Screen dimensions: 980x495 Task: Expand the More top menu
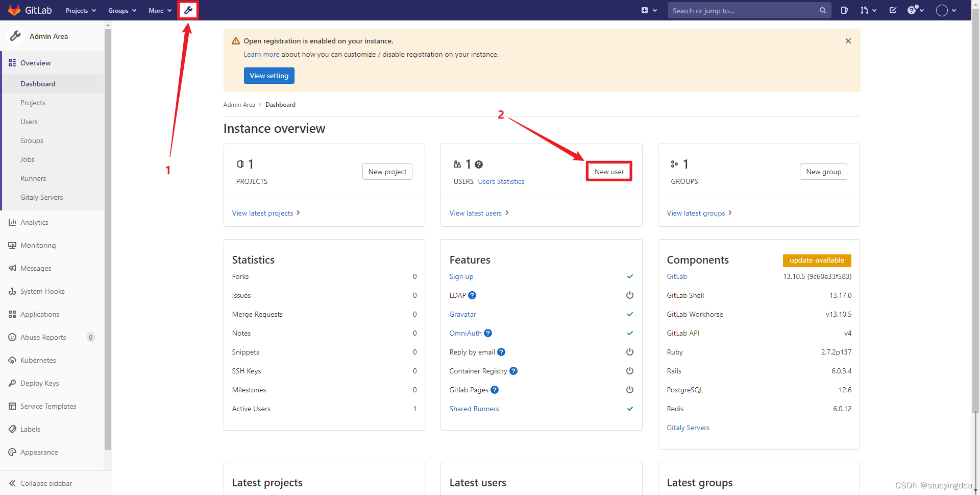tap(160, 11)
